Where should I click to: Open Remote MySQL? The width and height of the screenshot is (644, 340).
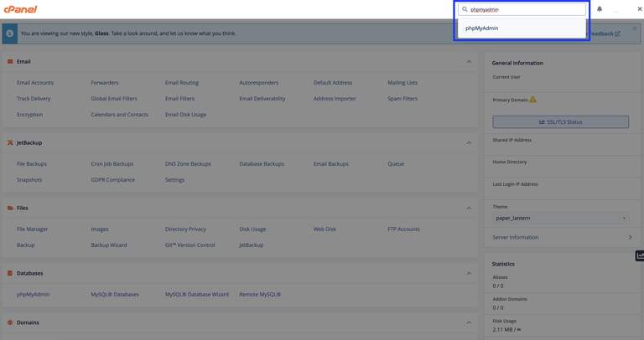coord(260,295)
